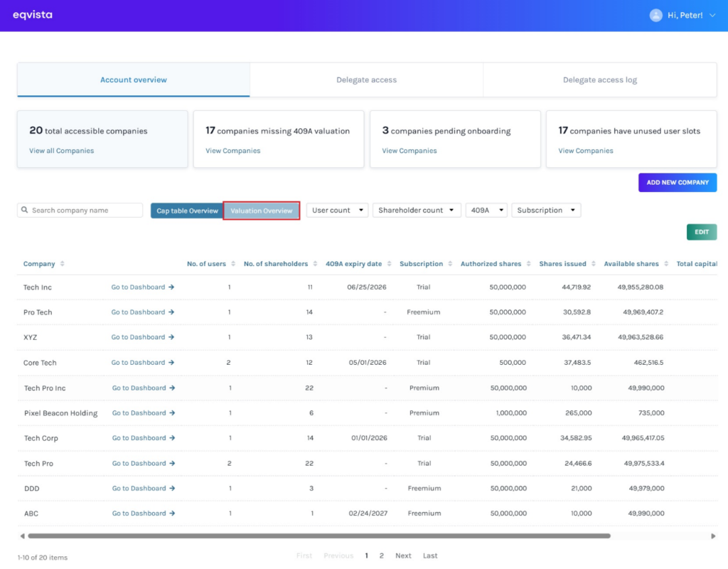This screenshot has height=569, width=728.
Task: Click the Shares issued sort icon
Action: (x=593, y=264)
